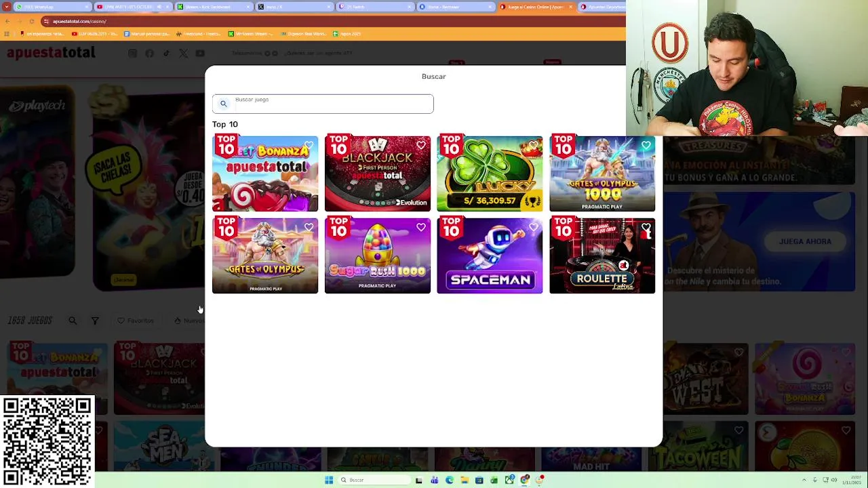Image resolution: width=868 pixels, height=488 pixels.
Task: Switch to the X browser tab
Action: pos(294,7)
